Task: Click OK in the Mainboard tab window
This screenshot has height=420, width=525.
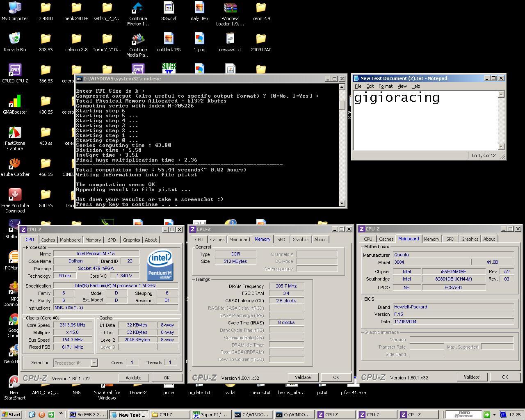Action: point(505,377)
